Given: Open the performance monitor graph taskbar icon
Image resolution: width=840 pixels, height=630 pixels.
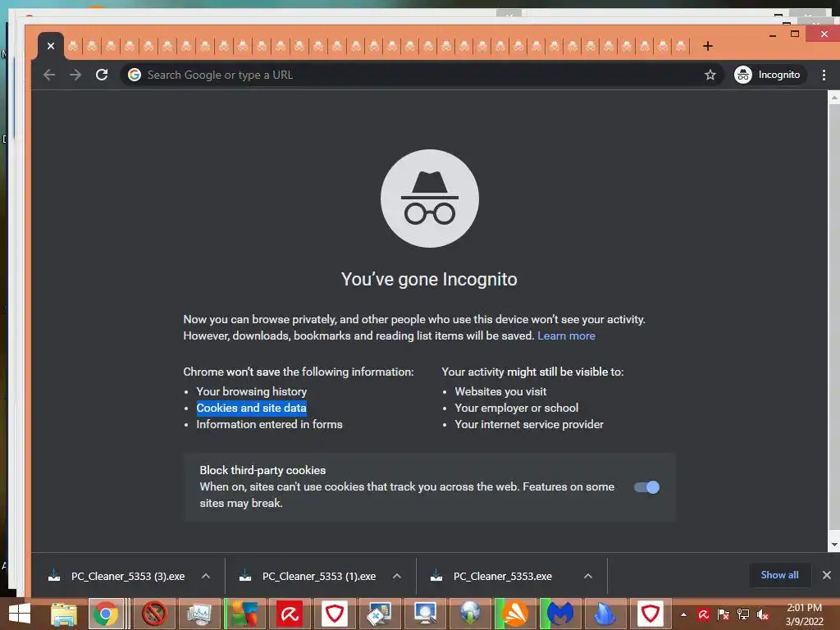Looking at the screenshot, I should (199, 614).
